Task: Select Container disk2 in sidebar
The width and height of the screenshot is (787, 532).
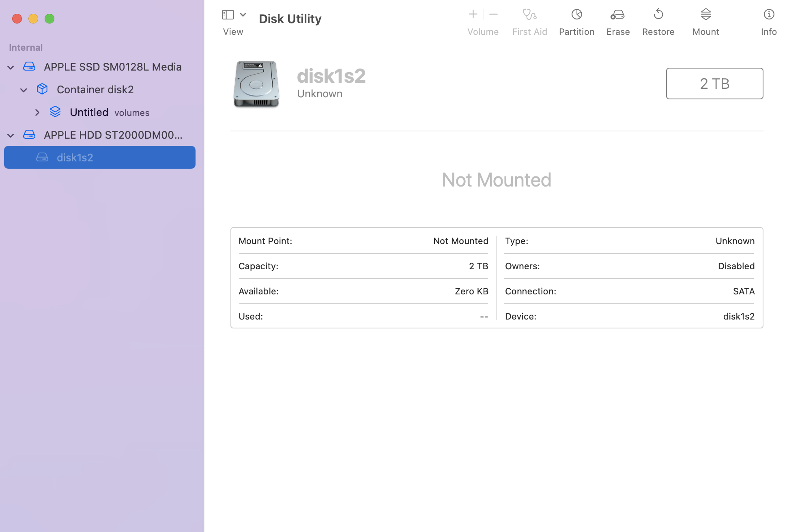Action: (x=95, y=89)
